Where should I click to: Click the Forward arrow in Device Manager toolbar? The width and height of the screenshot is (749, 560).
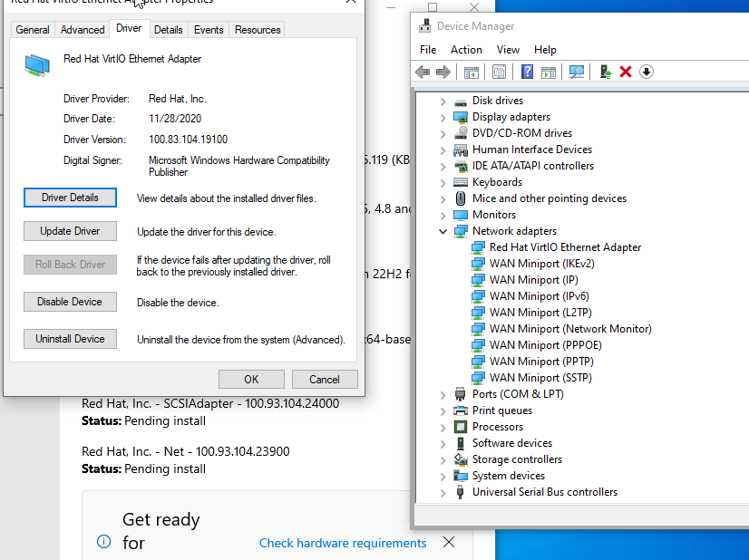click(443, 72)
